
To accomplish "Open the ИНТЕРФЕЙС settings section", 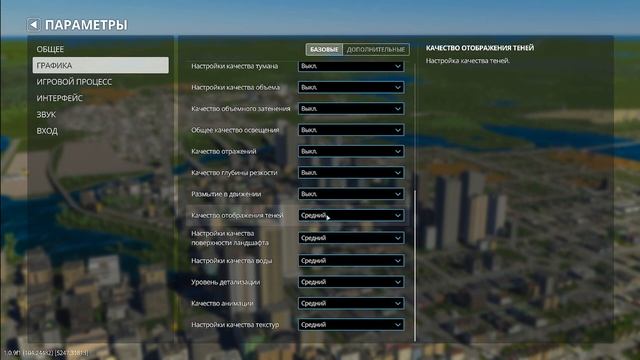I will 60,98.
